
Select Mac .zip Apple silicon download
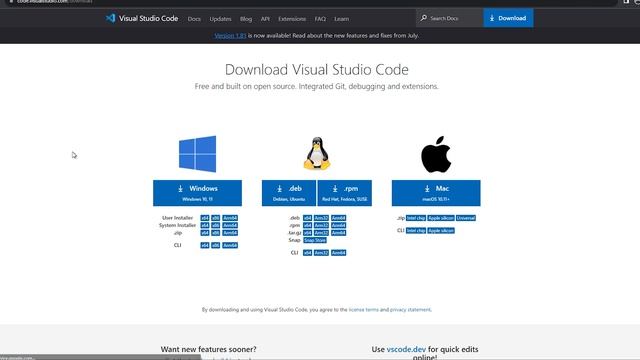(441, 218)
